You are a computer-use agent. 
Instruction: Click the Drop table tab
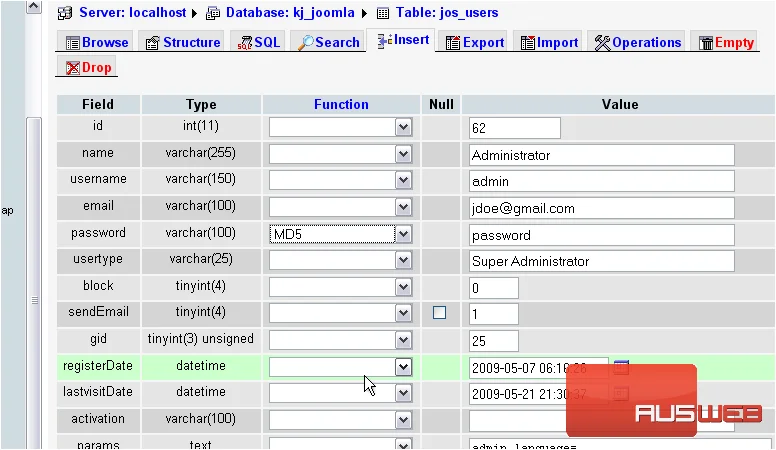coord(88,67)
